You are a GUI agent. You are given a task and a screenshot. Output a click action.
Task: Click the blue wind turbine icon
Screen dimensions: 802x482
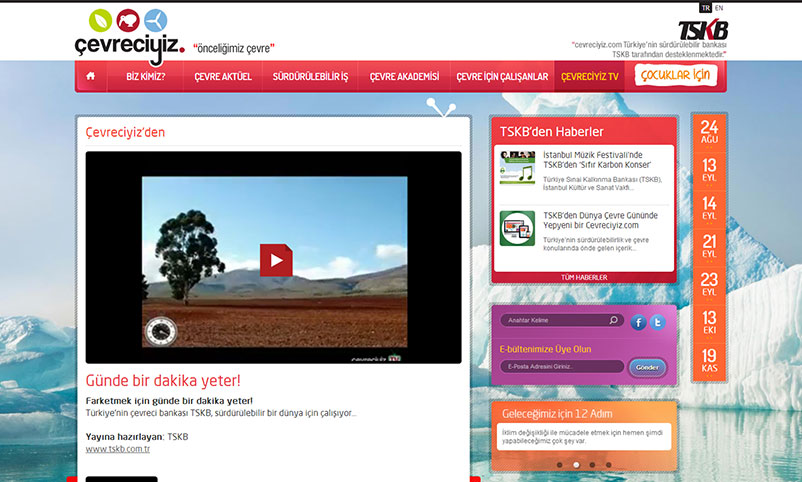(x=155, y=20)
